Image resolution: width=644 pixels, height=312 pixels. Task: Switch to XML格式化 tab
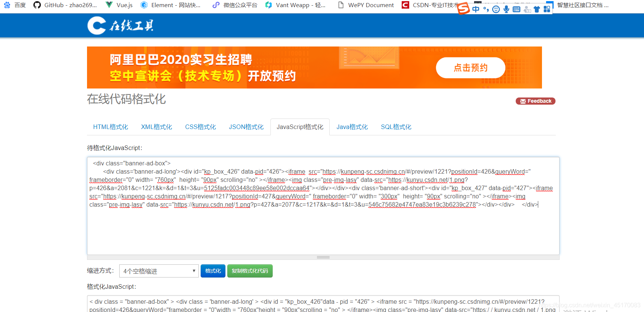click(x=156, y=127)
